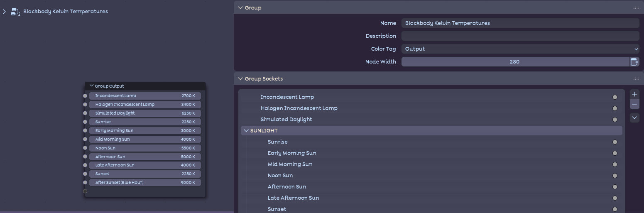Click the socket dot of Noon Sun list row
Screen dimensions: 644x213
[615, 176]
